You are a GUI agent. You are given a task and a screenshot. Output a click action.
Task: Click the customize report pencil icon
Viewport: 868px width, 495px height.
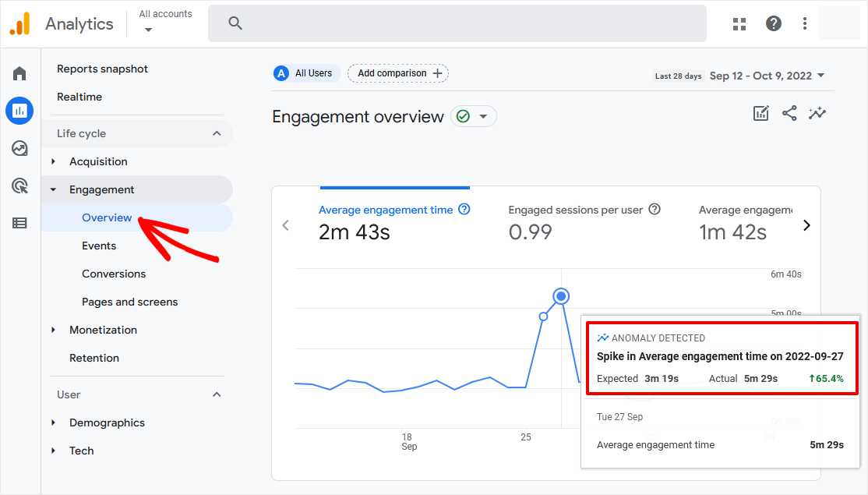760,113
